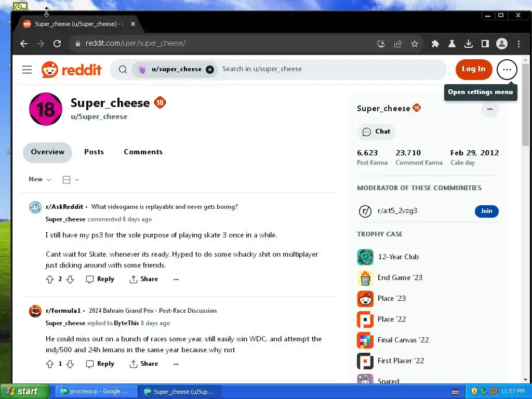Viewport: 532px width, 399px height.
Task: Open the Reddit hamburger menu
Action: (27, 70)
